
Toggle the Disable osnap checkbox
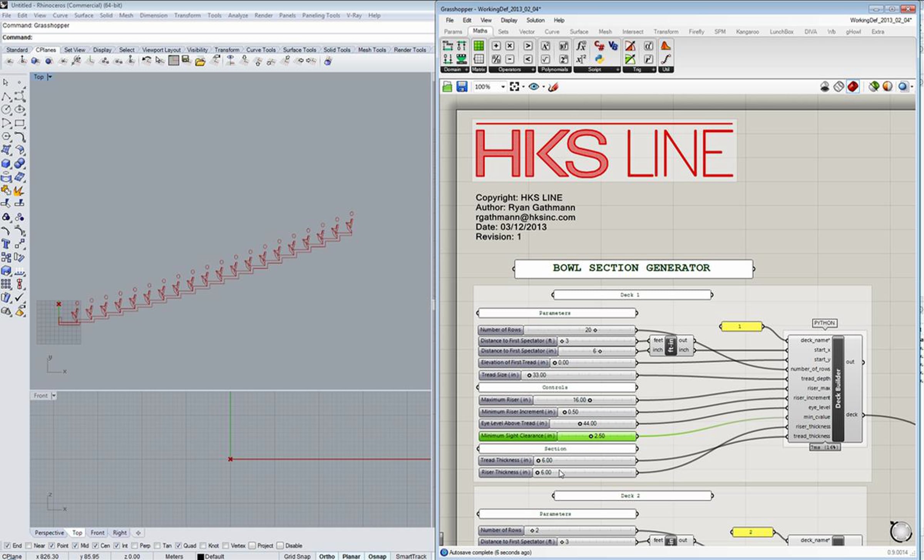[280, 545]
